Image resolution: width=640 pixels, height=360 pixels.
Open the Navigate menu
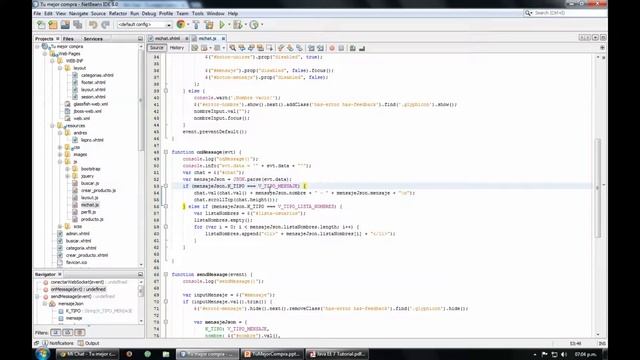coord(78,13)
